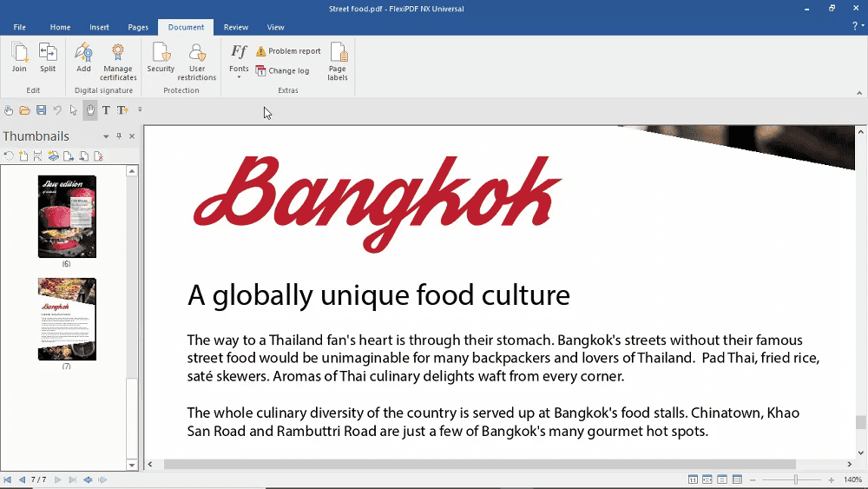Click the next view forward arrow
Viewport: 868px width, 489px height.
pos(102,479)
